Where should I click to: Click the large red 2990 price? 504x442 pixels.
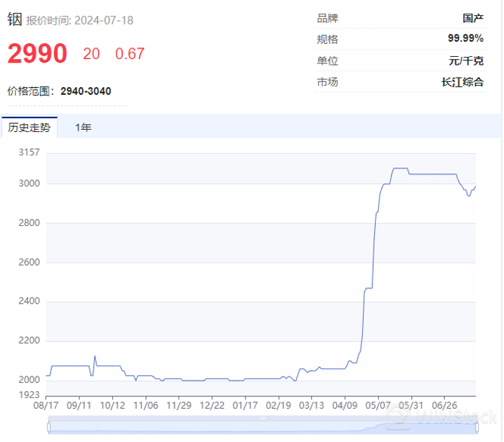tap(37, 54)
